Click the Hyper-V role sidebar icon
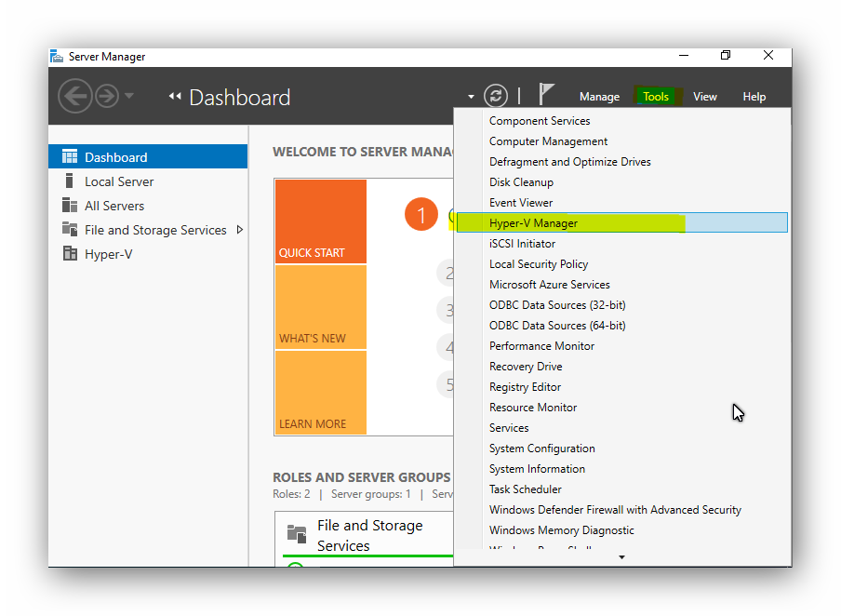 (70, 254)
